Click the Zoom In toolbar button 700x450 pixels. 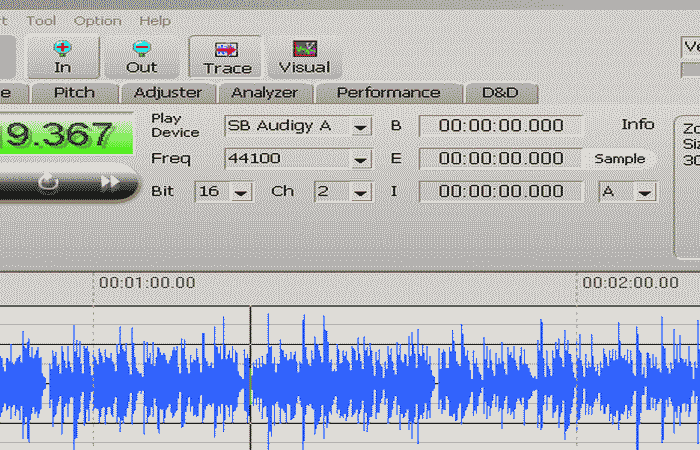(x=63, y=57)
